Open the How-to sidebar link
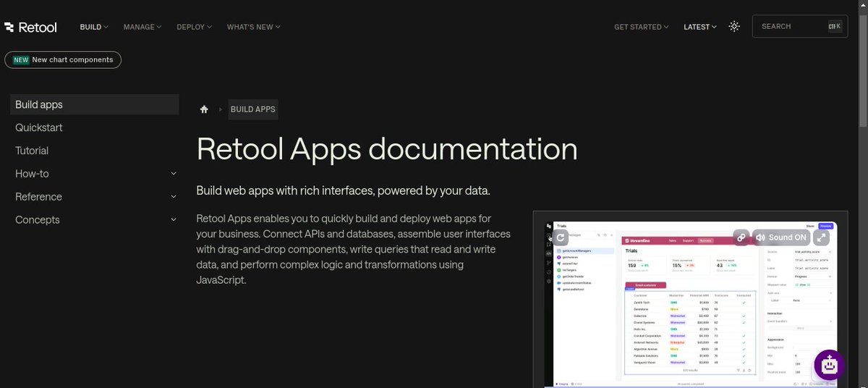The height and width of the screenshot is (388, 868). (x=32, y=174)
